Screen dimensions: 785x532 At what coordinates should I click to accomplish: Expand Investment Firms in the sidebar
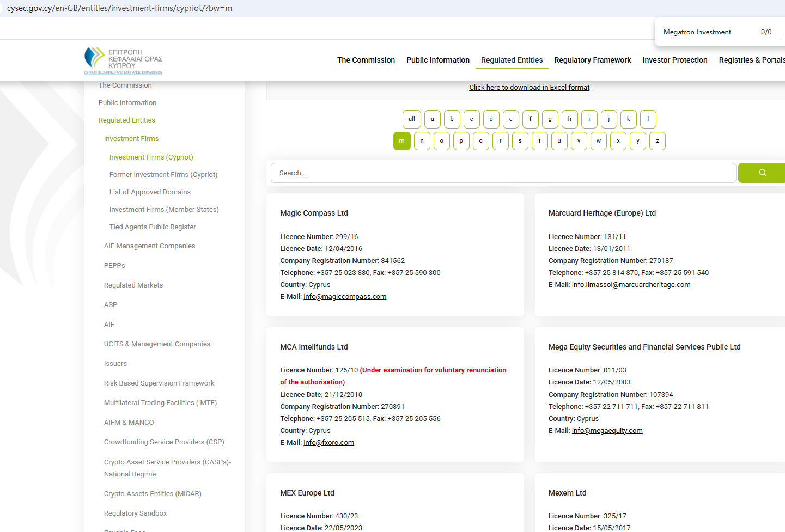131,139
